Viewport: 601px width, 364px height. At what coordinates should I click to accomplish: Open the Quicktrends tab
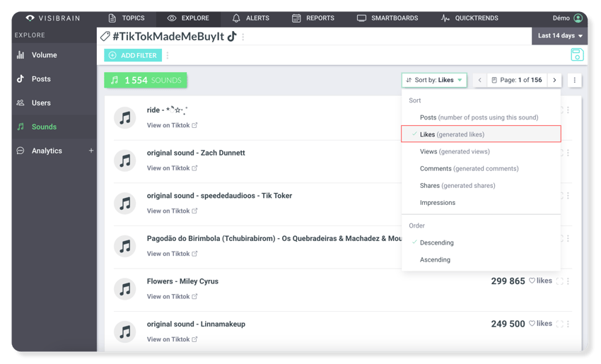pyautogui.click(x=469, y=18)
